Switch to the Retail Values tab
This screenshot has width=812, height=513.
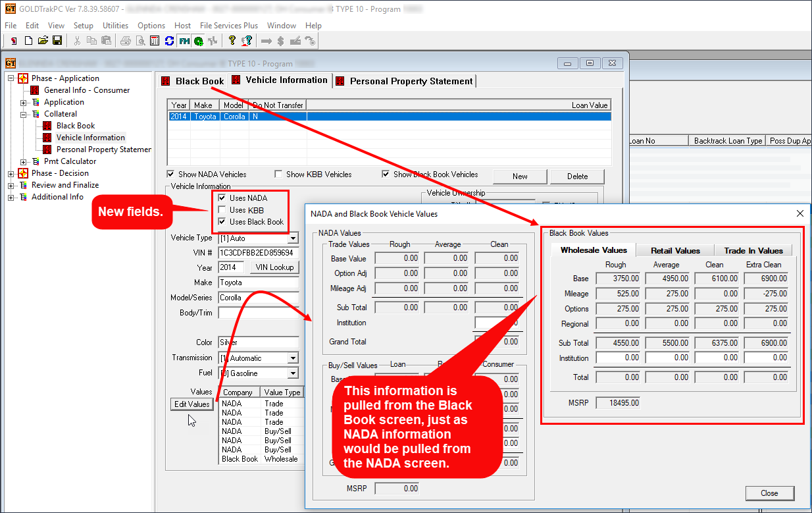[675, 250]
